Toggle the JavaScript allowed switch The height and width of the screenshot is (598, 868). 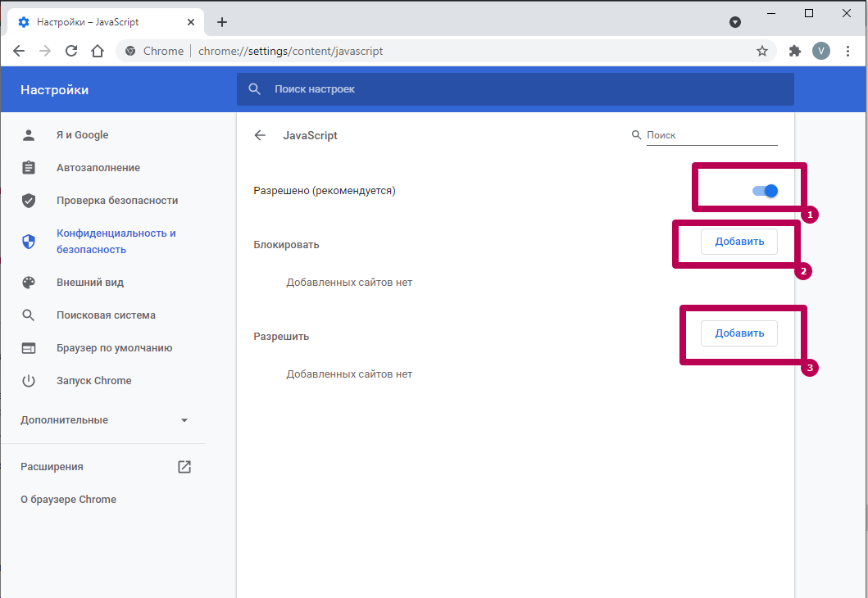[765, 191]
